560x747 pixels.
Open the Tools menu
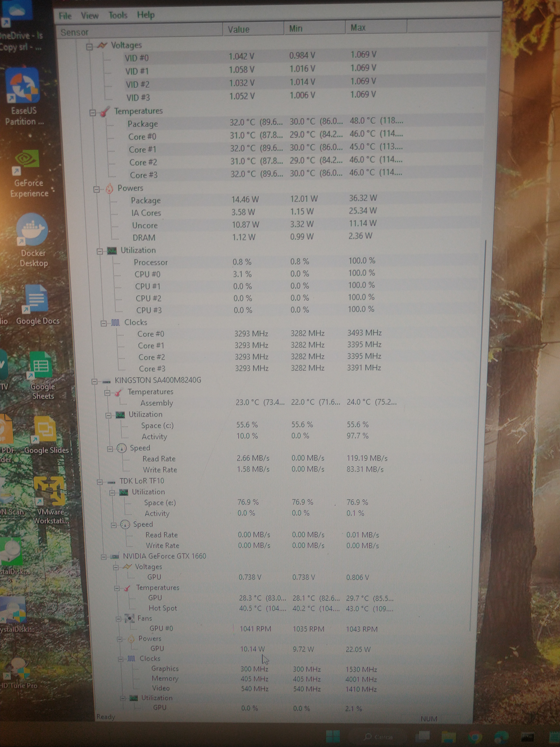pyautogui.click(x=118, y=15)
